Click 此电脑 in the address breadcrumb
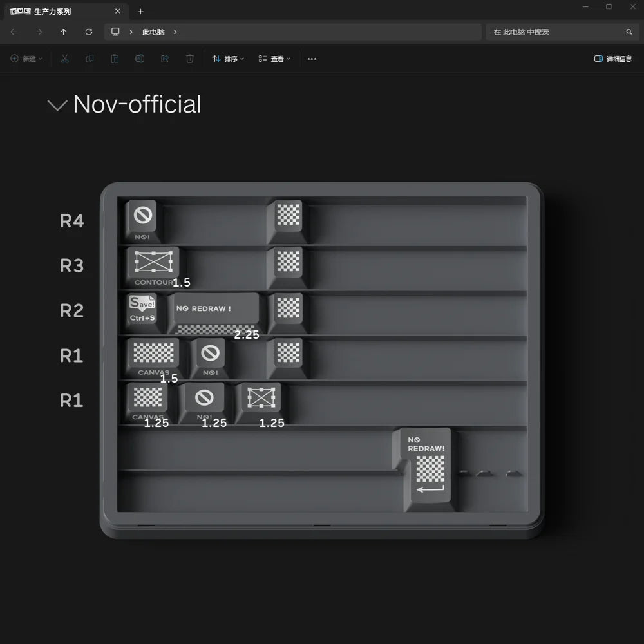The image size is (644, 644). click(153, 32)
